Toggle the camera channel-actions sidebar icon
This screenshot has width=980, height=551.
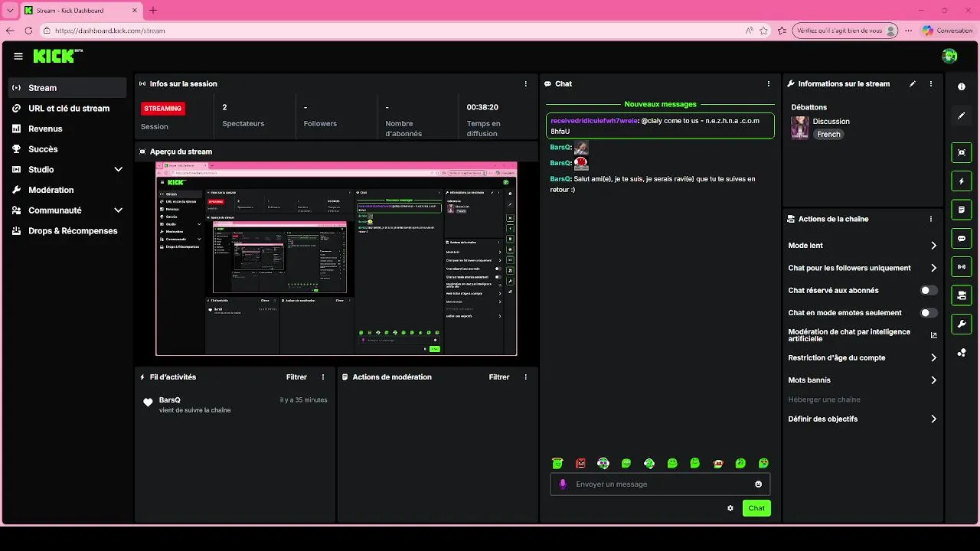click(962, 295)
